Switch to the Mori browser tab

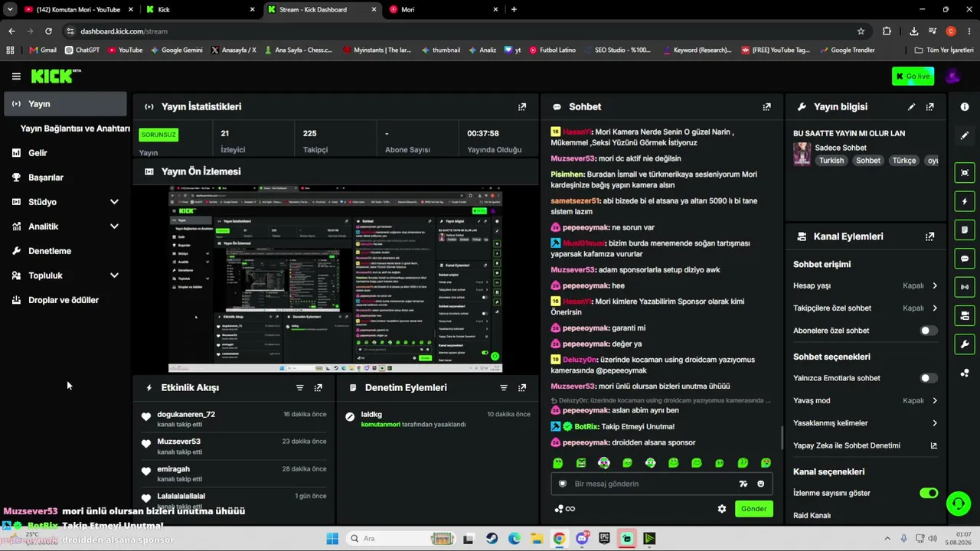click(444, 9)
